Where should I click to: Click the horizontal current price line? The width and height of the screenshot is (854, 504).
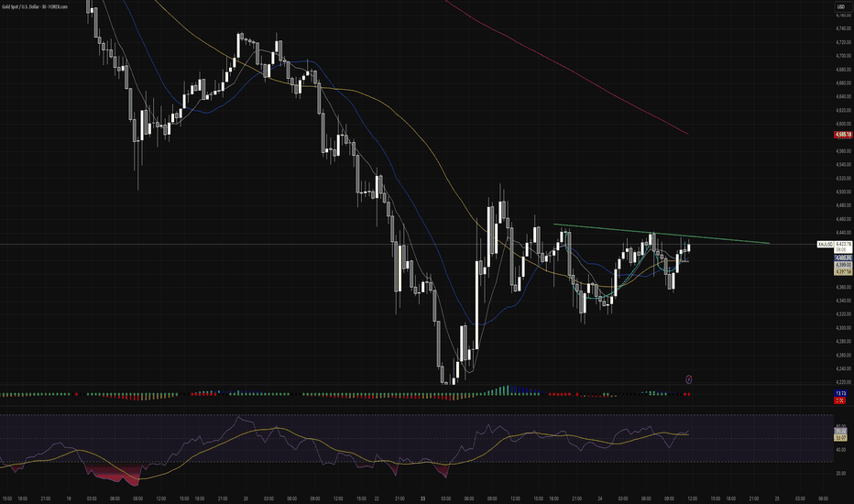coord(275,245)
